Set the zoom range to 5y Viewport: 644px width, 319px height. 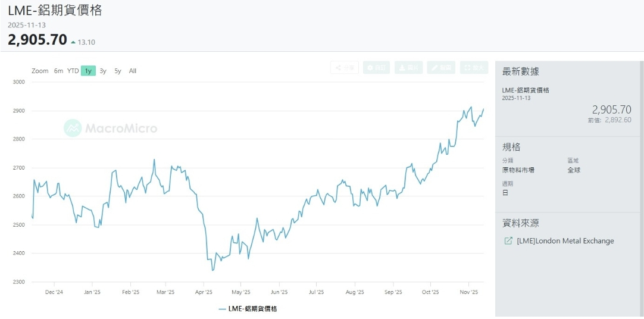(118, 71)
